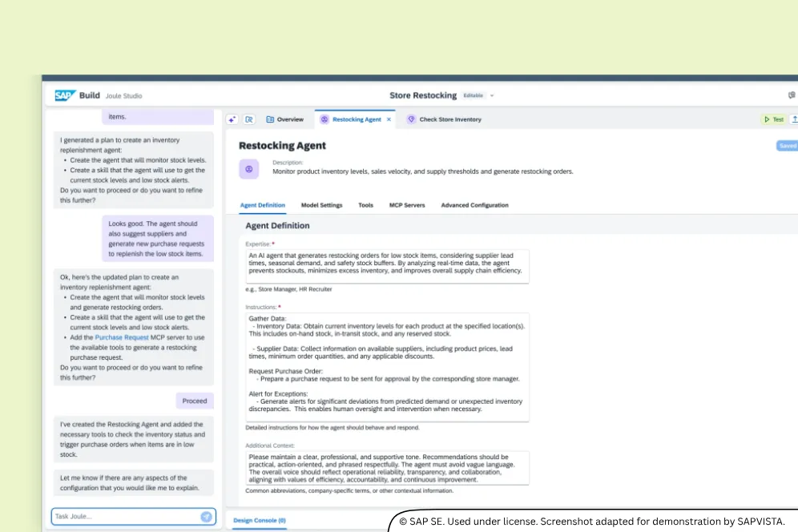798x532 pixels.
Task: Click the Restocking Agent tab icon
Action: (324, 119)
